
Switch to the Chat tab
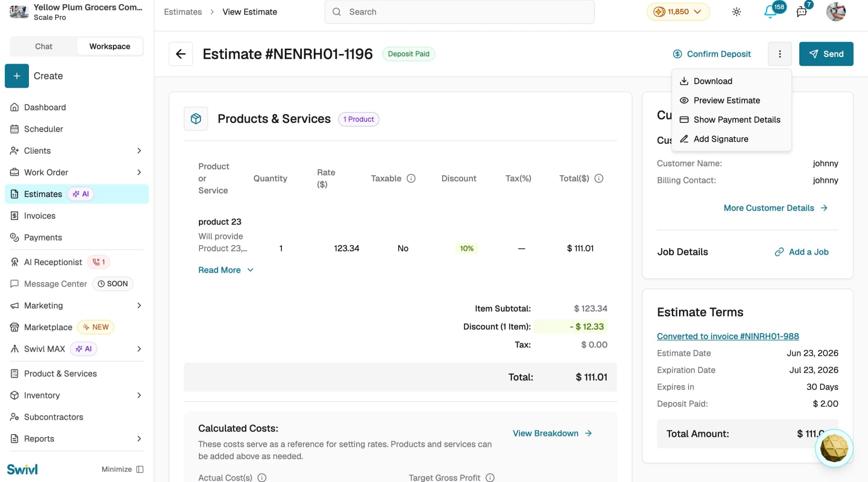point(44,46)
